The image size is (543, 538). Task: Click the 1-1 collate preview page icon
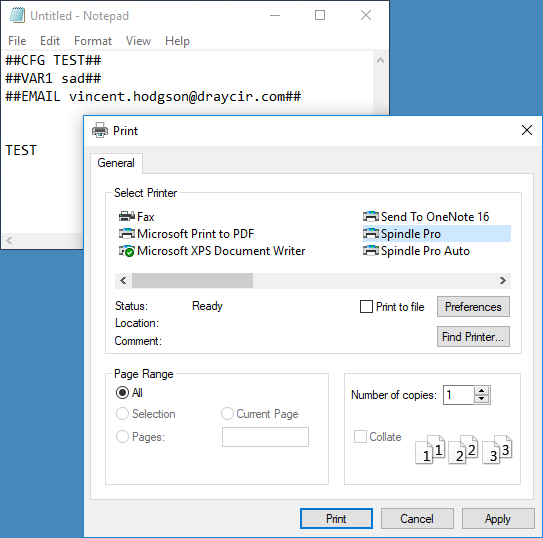[430, 449]
